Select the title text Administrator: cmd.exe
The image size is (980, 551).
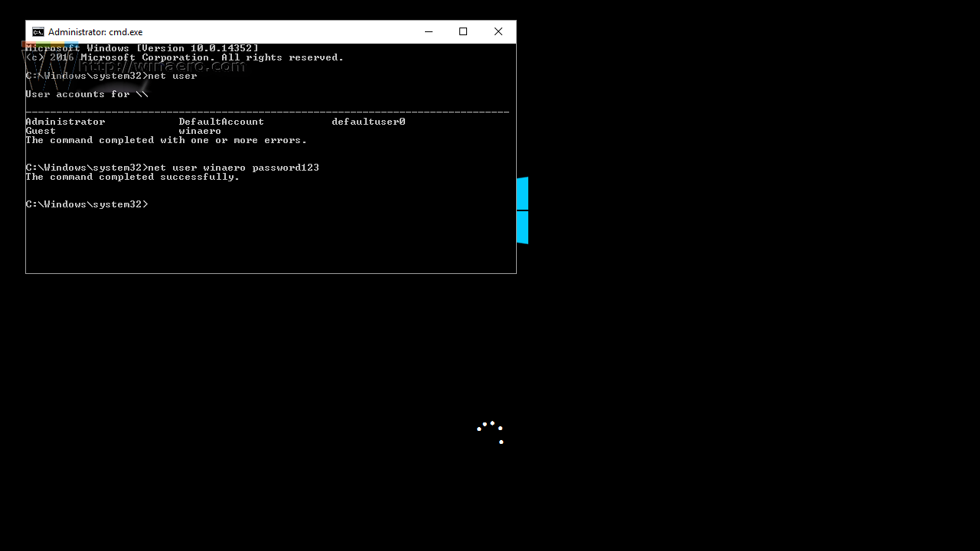pyautogui.click(x=96, y=31)
